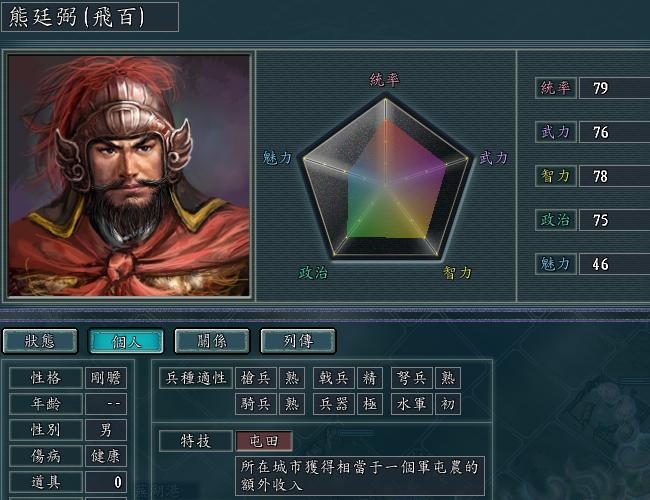Click the 魅力 stat label in list
The height and width of the screenshot is (500, 650).
coord(555,264)
